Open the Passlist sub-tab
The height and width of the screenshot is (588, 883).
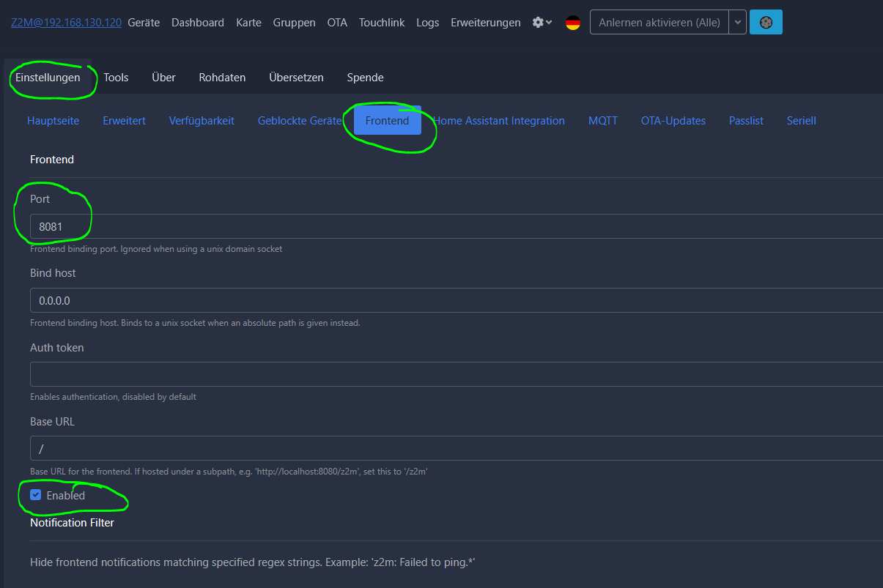pos(746,121)
